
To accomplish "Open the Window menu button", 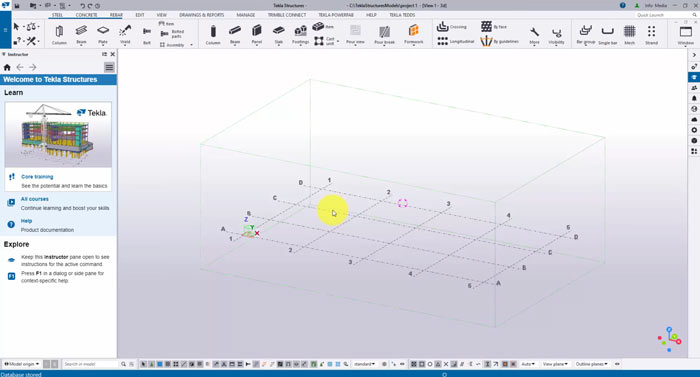I will coord(686,35).
